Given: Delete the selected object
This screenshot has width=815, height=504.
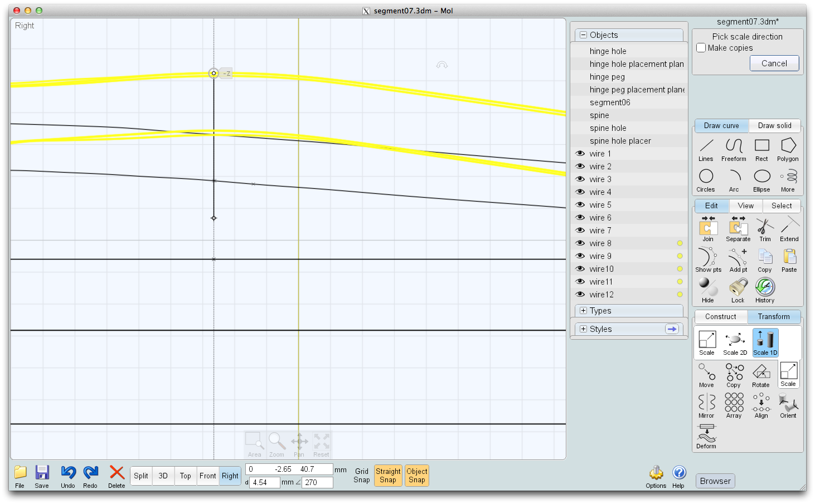Looking at the screenshot, I should tap(117, 477).
